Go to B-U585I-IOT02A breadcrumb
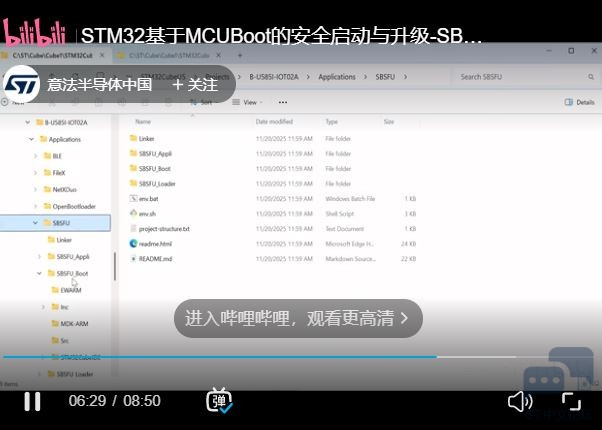Viewport: 602px width, 430px height. (274, 77)
